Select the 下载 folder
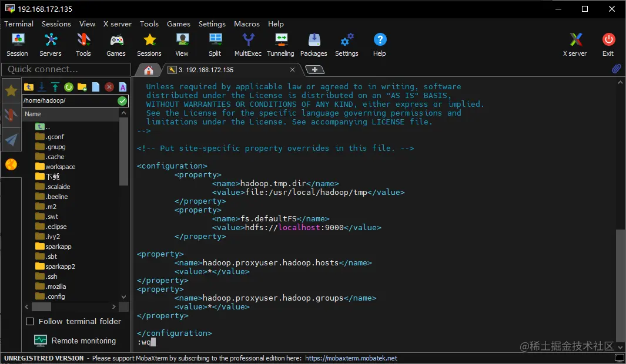626x364 pixels. (x=48, y=177)
